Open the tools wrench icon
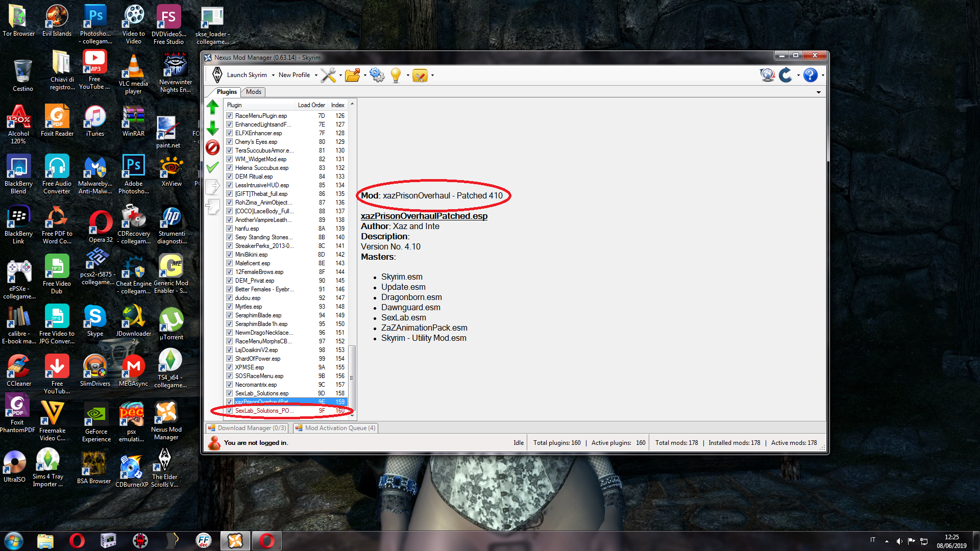Image resolution: width=980 pixels, height=551 pixels. coord(328,75)
